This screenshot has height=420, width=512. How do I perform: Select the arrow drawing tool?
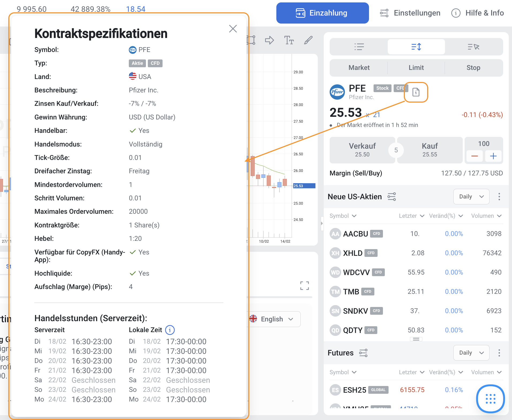point(269,40)
